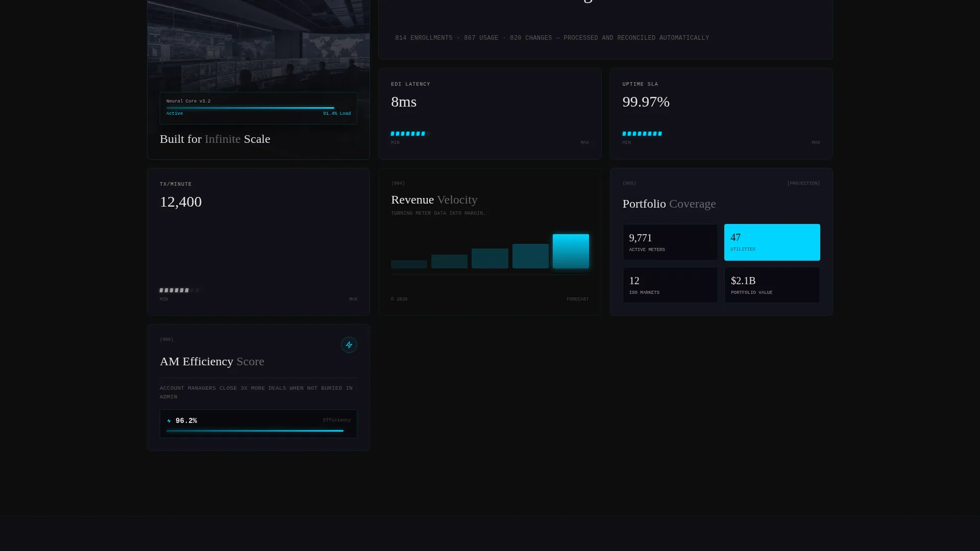The width and height of the screenshot is (980, 551).
Task: Click the small bolt icon beside 96.2%
Action: (x=169, y=421)
